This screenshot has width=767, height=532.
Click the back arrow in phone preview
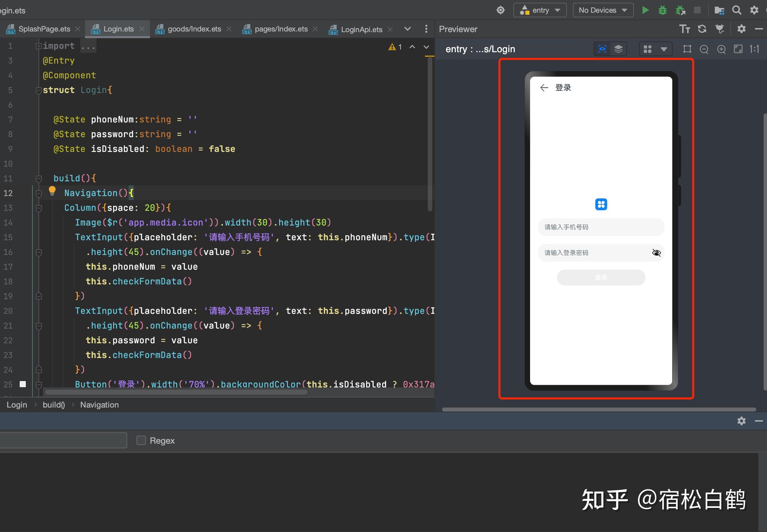pos(544,88)
